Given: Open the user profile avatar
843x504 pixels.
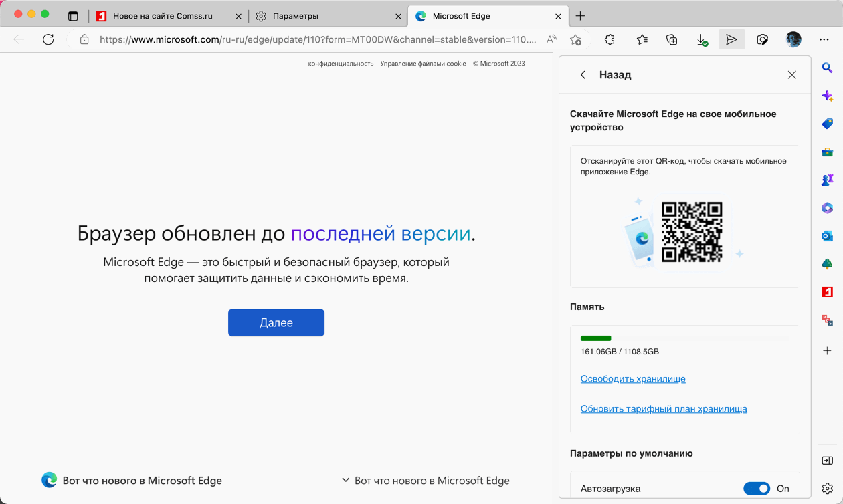Looking at the screenshot, I should pyautogui.click(x=793, y=39).
